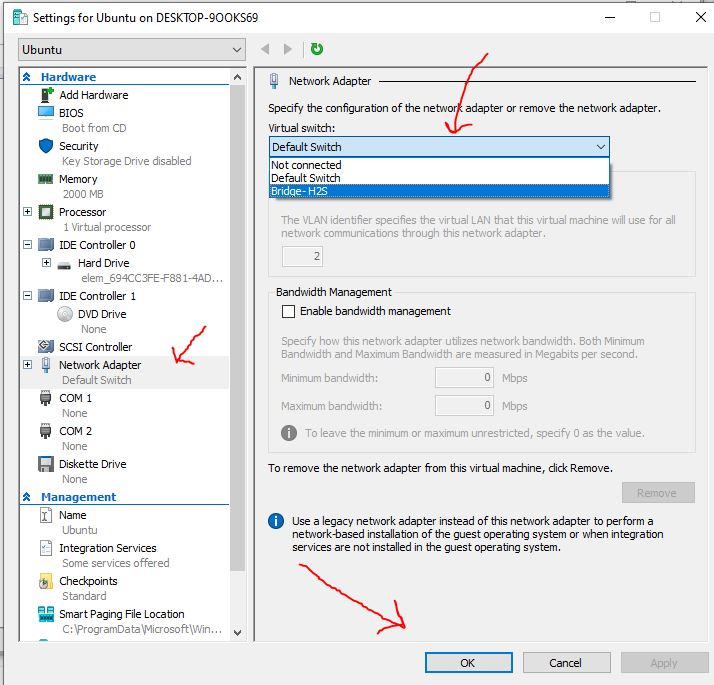The image size is (714, 685).
Task: Click the COM 2 port icon
Action: coord(46,431)
